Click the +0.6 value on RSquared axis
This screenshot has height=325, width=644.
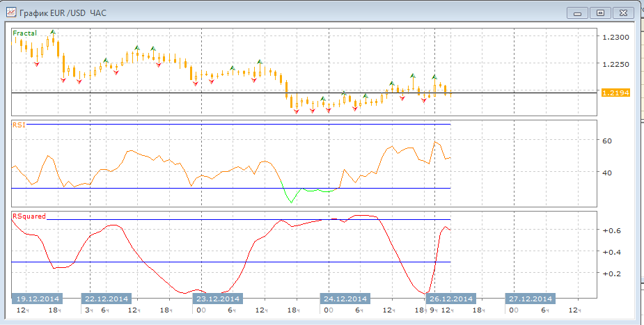click(611, 230)
